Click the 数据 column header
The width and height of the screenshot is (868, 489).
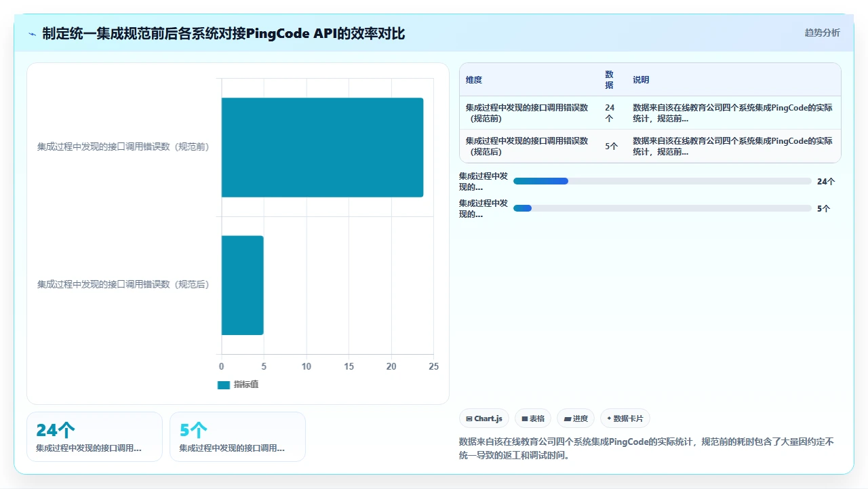pyautogui.click(x=609, y=80)
